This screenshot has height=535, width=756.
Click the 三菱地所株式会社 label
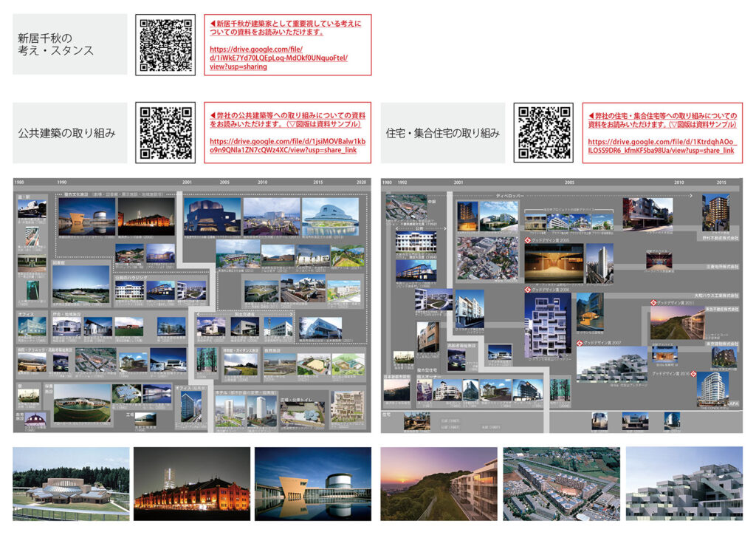pyautogui.click(x=722, y=267)
